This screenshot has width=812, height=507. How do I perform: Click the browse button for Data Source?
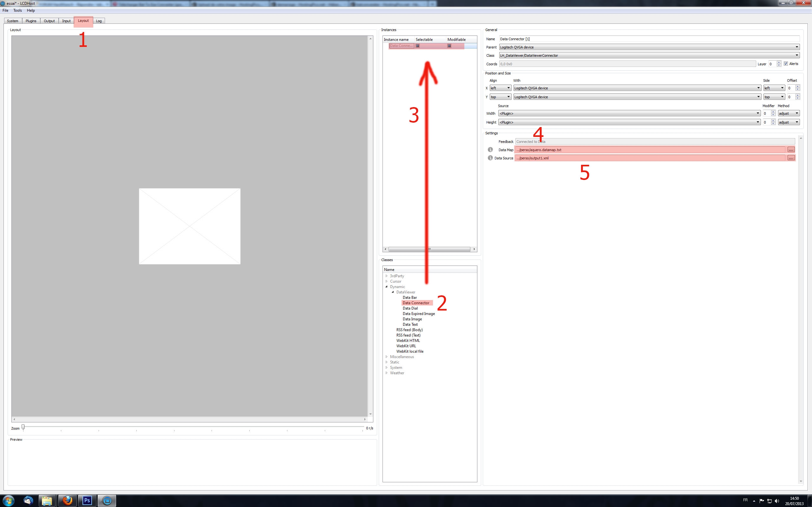pyautogui.click(x=791, y=158)
